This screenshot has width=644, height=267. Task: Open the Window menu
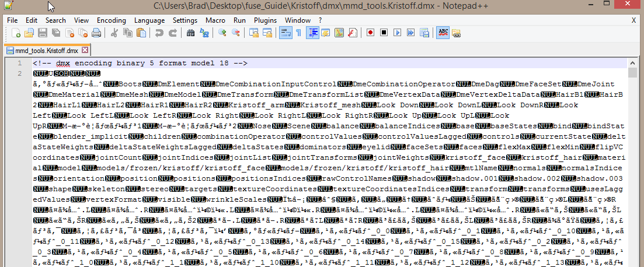tap(298, 20)
